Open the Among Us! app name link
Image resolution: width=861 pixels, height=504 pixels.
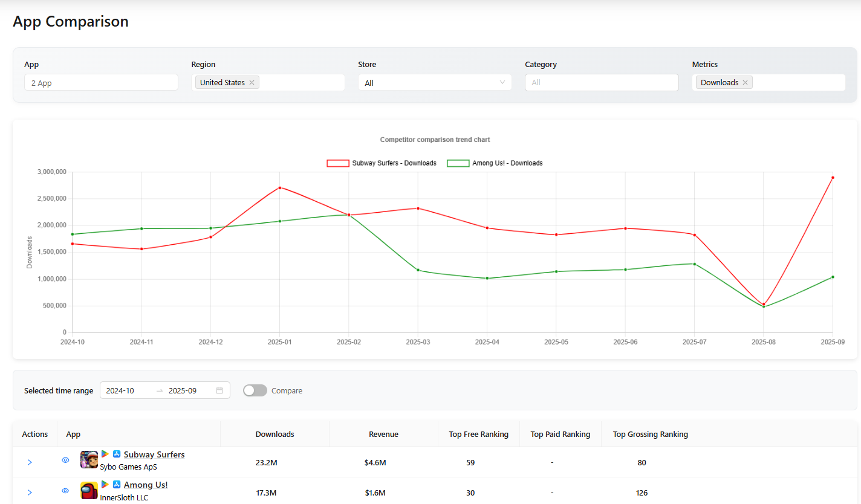[146, 485]
